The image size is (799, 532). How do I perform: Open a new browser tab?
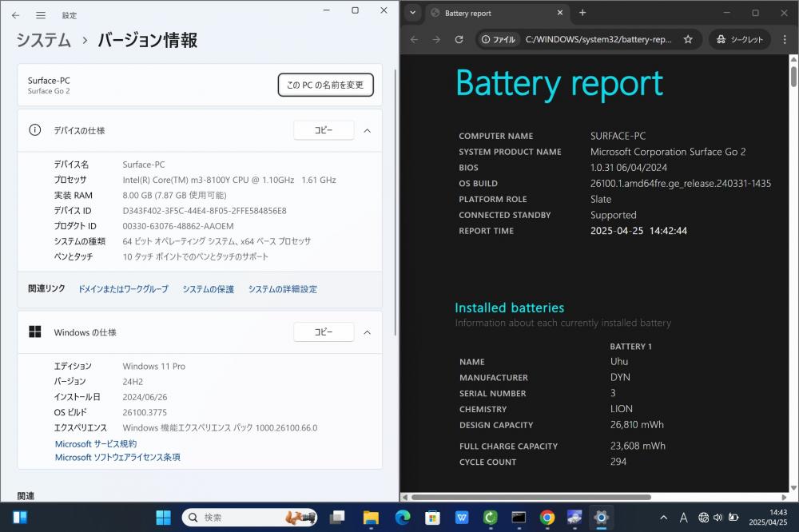tap(582, 13)
